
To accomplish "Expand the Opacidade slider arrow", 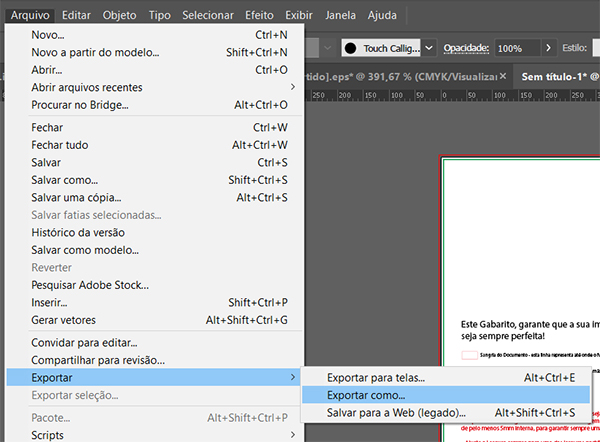I will 548,48.
